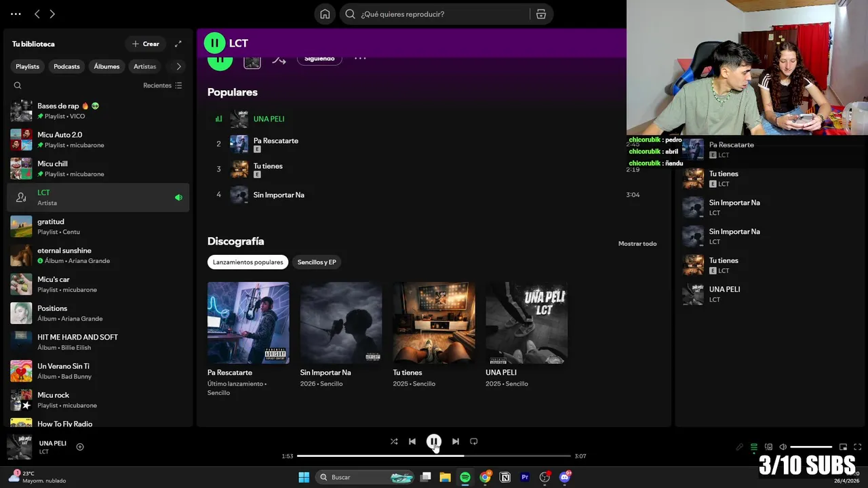Open the mini player
The width and height of the screenshot is (868, 488).
[x=844, y=447]
